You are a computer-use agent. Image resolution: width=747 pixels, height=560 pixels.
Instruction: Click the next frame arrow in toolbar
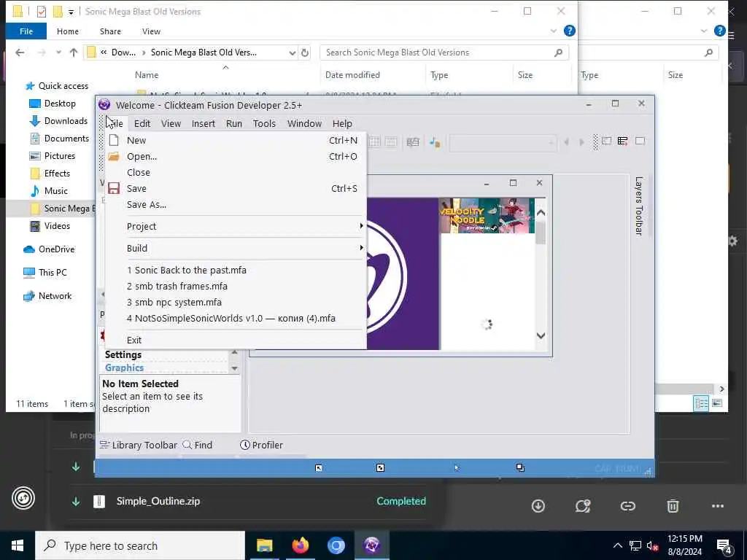point(581,142)
